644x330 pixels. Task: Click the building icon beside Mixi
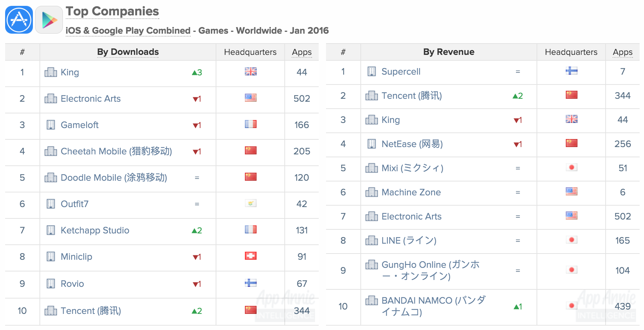372,168
